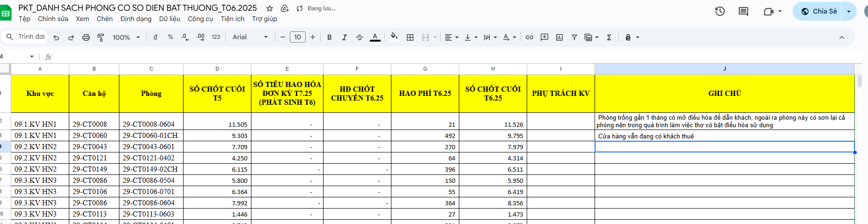Toggle italic formatting
The height and width of the screenshot is (224, 868).
click(345, 37)
